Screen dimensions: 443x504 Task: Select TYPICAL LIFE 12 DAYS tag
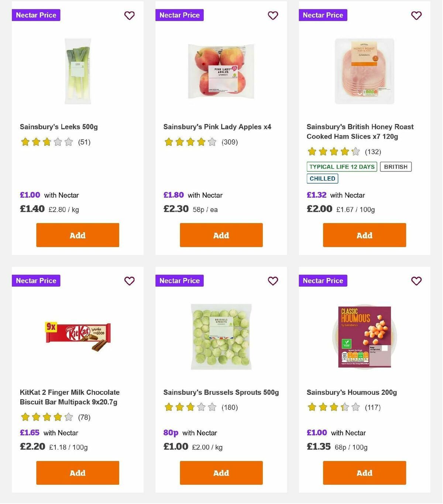pyautogui.click(x=341, y=167)
